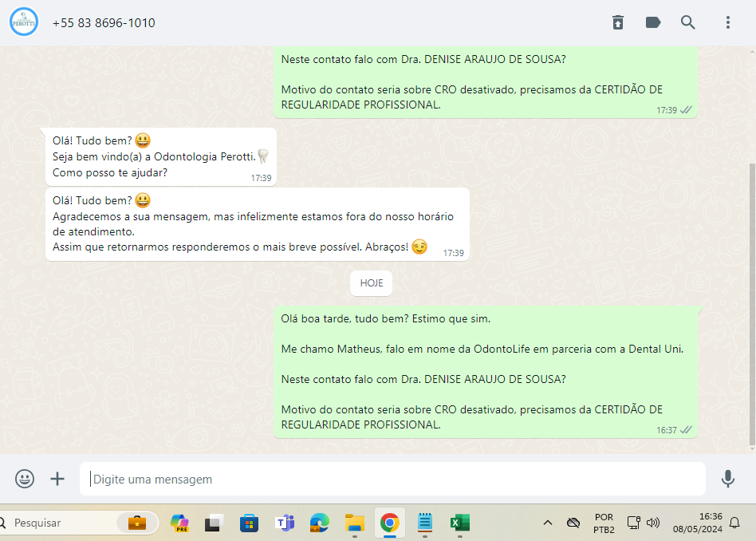The width and height of the screenshot is (756, 541).
Task: Open the Perotti contact profile picture
Action: (24, 22)
